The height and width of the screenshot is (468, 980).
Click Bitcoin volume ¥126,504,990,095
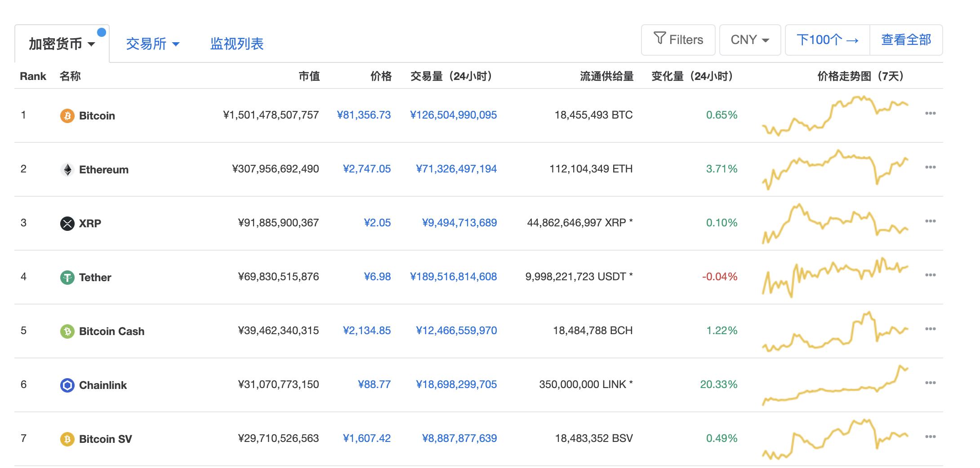pyautogui.click(x=454, y=115)
